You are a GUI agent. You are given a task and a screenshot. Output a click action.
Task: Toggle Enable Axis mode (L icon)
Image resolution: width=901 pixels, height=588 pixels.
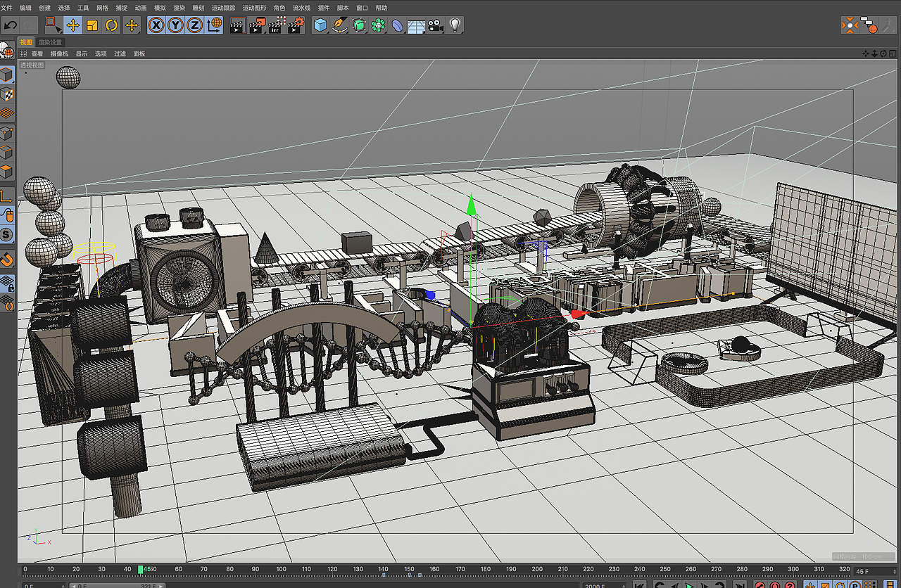tap(7, 196)
